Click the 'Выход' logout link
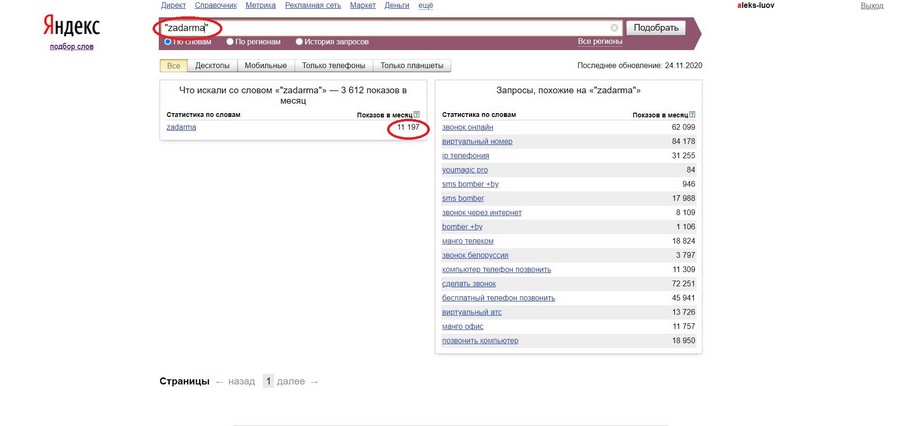Viewport: 900px width, 426px height. pyautogui.click(x=871, y=5)
